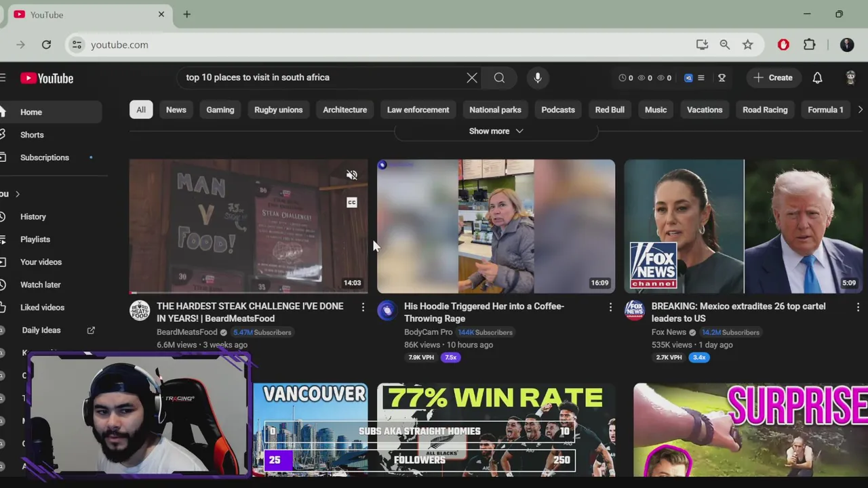
Task: Open the Chrome profile avatar
Action: click(x=847, y=45)
